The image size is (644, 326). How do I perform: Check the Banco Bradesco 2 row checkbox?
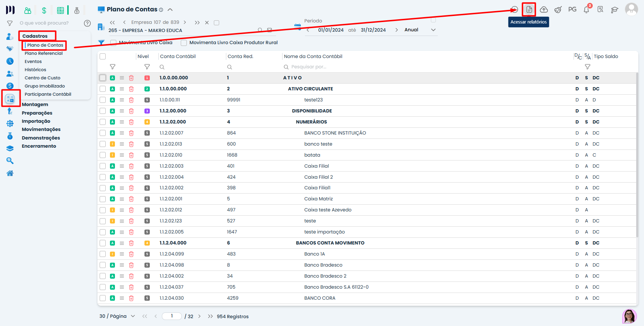click(x=103, y=276)
